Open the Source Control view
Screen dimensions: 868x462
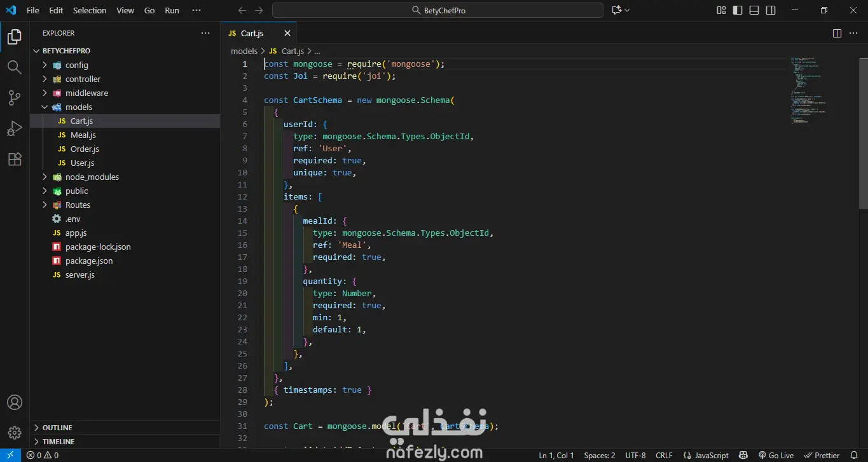pos(15,98)
